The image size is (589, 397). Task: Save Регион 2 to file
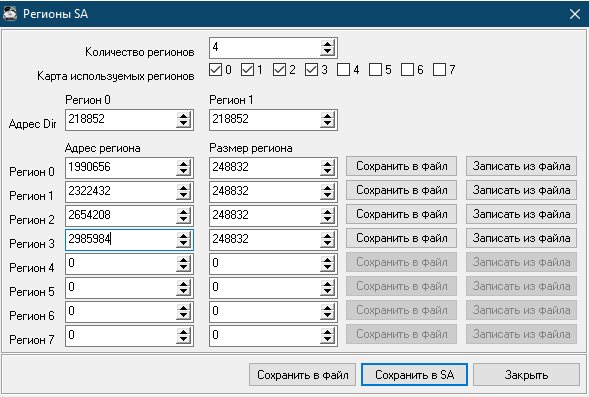tap(401, 214)
